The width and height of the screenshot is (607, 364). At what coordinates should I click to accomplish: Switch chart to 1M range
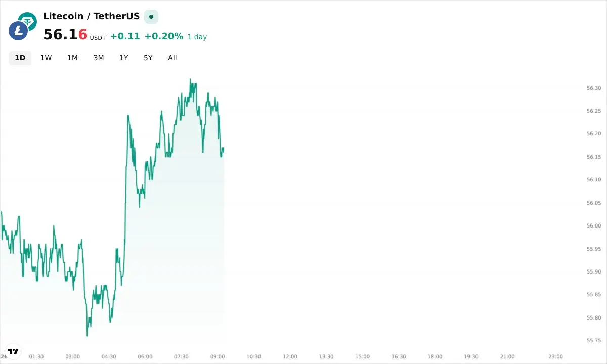pyautogui.click(x=72, y=58)
